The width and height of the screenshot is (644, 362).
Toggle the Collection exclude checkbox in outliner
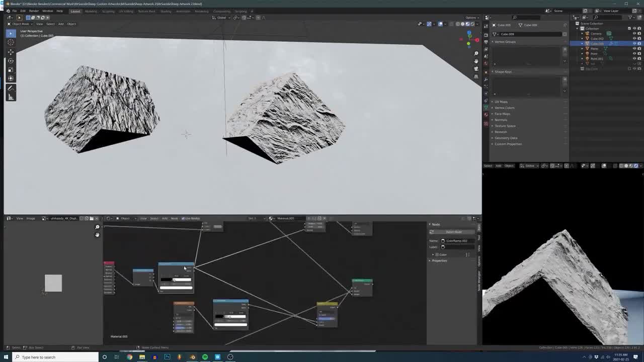pyautogui.click(x=629, y=29)
